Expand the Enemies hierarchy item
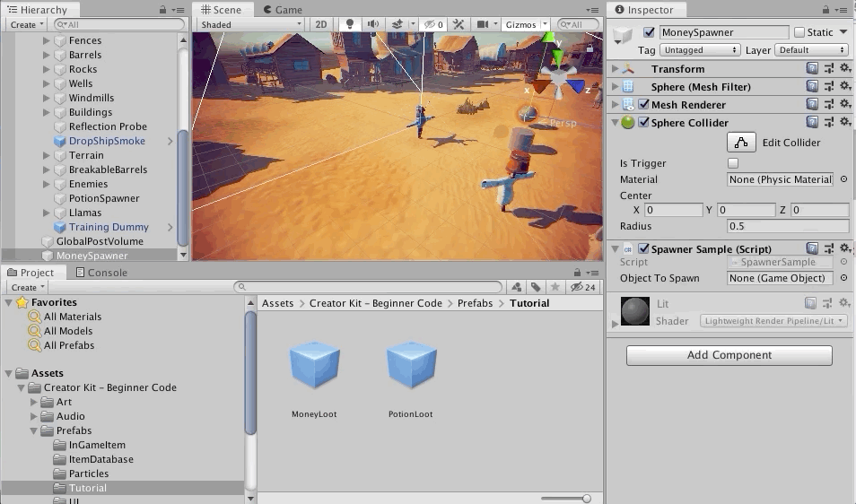The image size is (856, 504). tap(47, 184)
